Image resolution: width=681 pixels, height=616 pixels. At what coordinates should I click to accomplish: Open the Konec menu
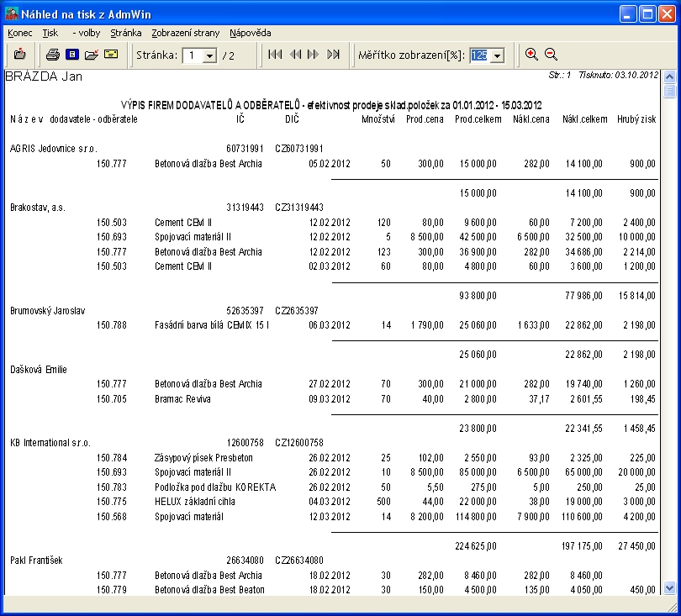20,33
